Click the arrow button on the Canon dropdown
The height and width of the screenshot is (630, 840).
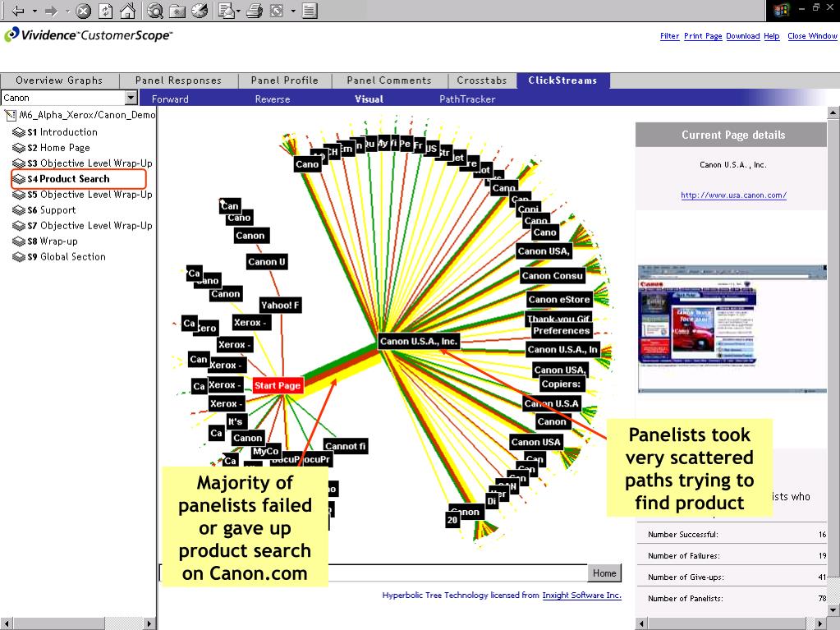coord(131,98)
